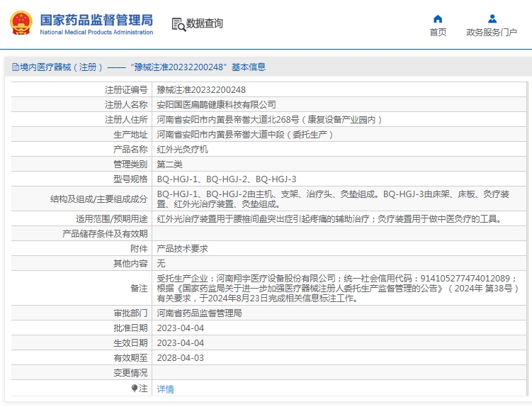Click the 备注 label

[139, 289]
